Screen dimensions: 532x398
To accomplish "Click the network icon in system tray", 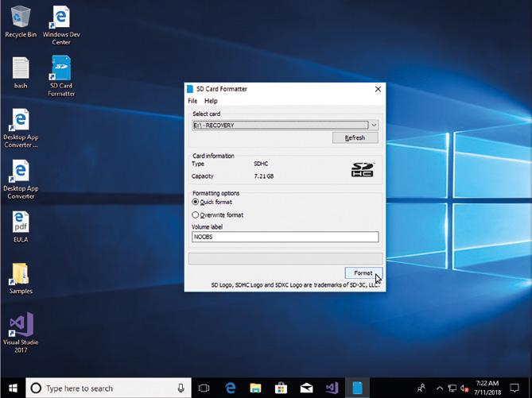I will pos(452,388).
